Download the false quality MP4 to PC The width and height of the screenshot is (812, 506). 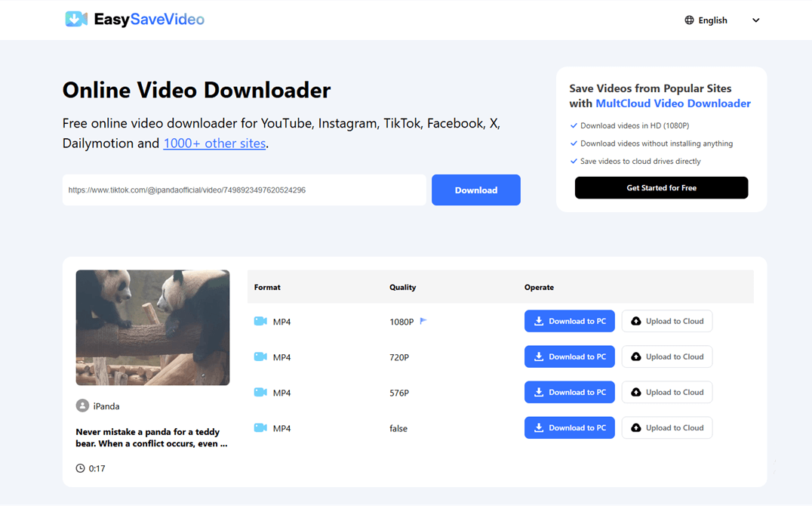pyautogui.click(x=570, y=427)
